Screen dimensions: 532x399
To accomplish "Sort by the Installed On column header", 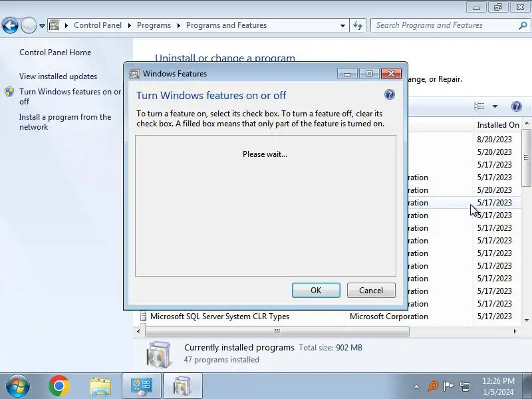I will [497, 125].
